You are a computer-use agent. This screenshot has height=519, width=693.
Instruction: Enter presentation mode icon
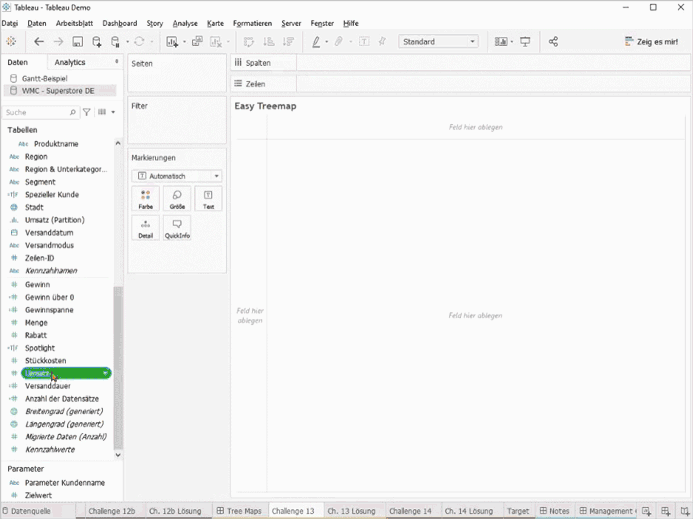525,42
